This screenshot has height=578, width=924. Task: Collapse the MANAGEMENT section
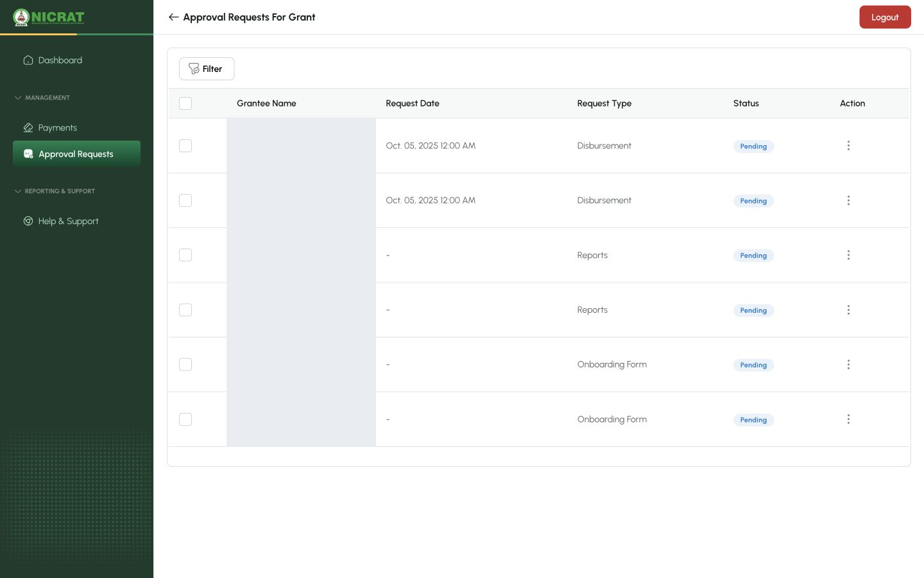pos(42,98)
